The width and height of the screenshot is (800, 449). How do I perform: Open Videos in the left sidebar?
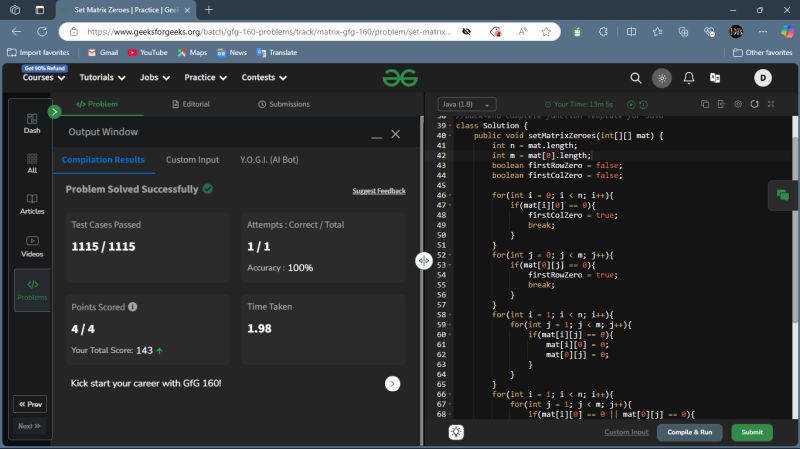tap(32, 246)
